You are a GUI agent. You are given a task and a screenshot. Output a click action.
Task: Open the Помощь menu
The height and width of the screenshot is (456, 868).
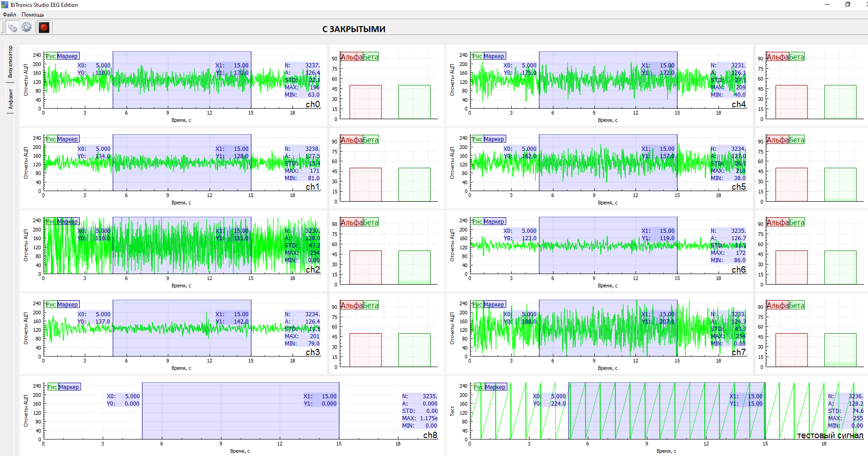33,15
